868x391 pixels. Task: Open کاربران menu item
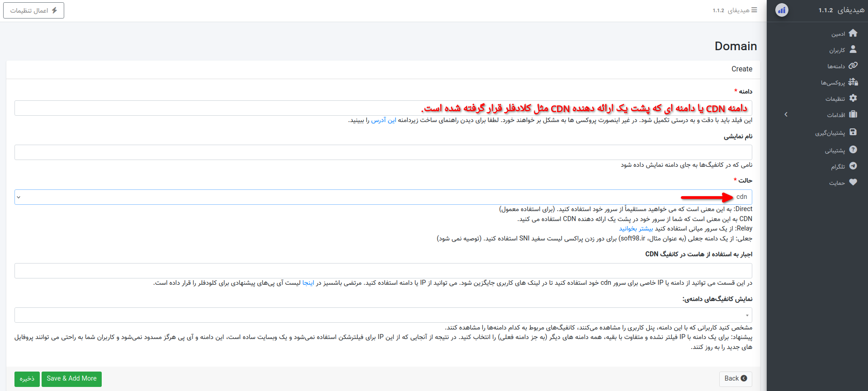pos(837,50)
